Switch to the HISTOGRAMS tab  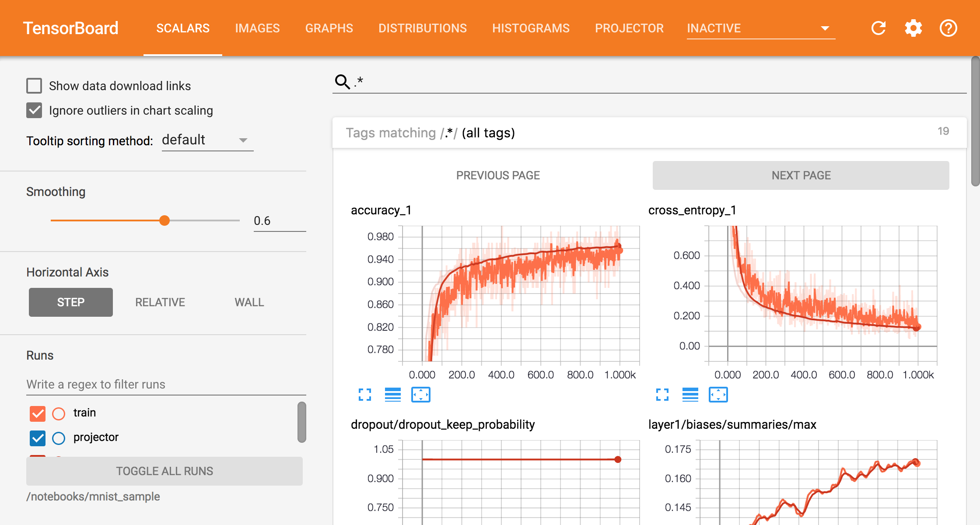pos(531,28)
